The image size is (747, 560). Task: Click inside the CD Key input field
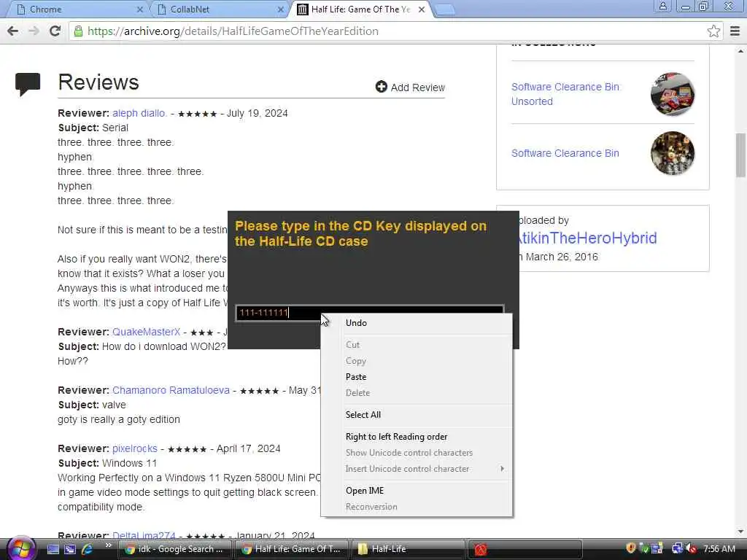tap(370, 312)
